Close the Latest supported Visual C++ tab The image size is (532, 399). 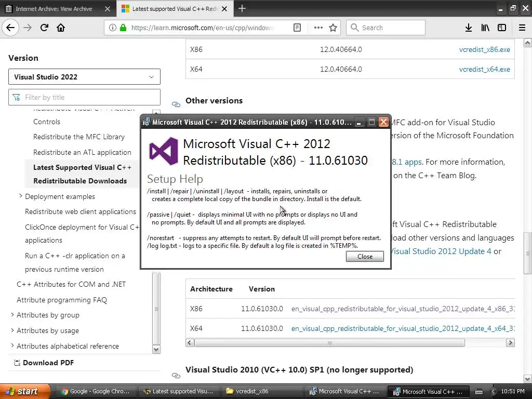coord(224,9)
